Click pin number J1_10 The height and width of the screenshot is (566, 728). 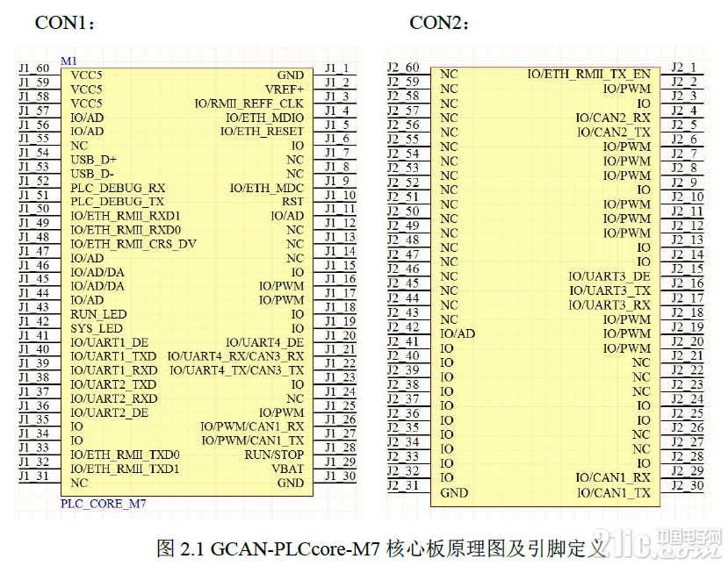pos(341,195)
